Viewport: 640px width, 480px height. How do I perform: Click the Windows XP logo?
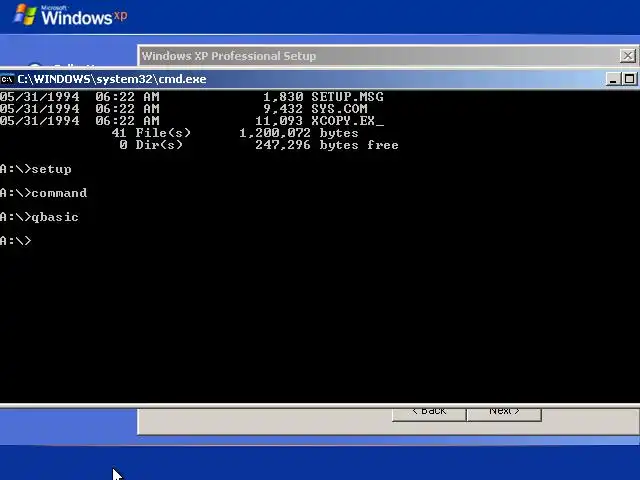(x=70, y=16)
